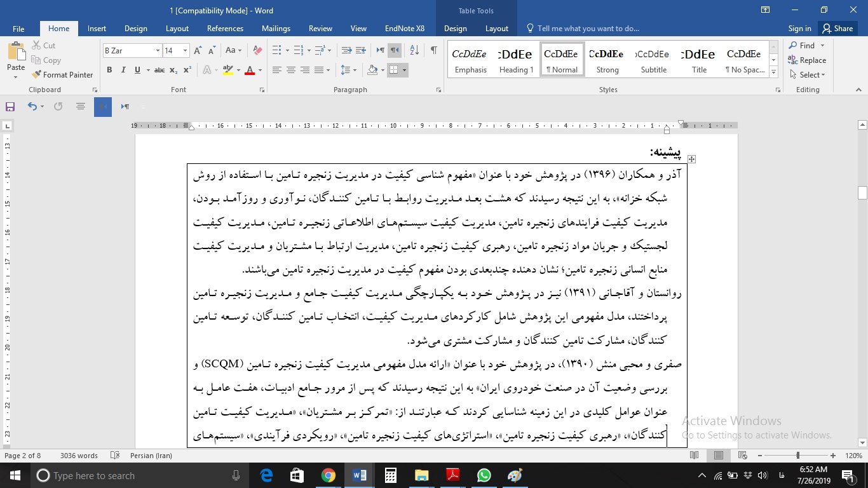Open the font name dropdown showing B Zar
868x488 pixels.
tap(157, 50)
